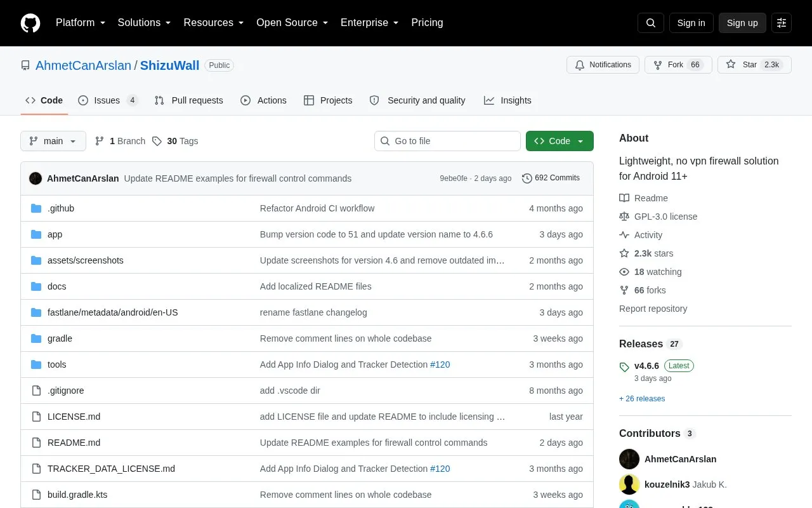Click the .github folder icon
Screen dimensions: 812x508
[x=36, y=208]
